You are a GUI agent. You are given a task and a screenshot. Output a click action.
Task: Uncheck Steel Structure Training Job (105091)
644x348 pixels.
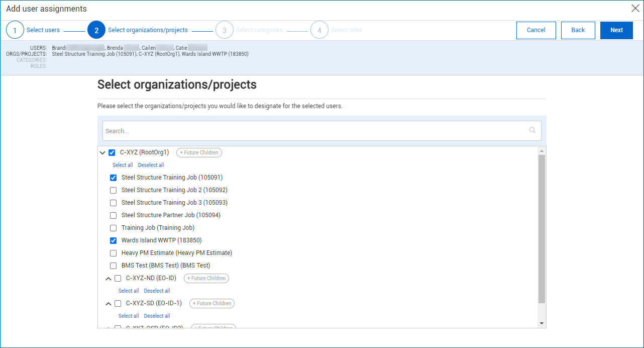point(113,178)
